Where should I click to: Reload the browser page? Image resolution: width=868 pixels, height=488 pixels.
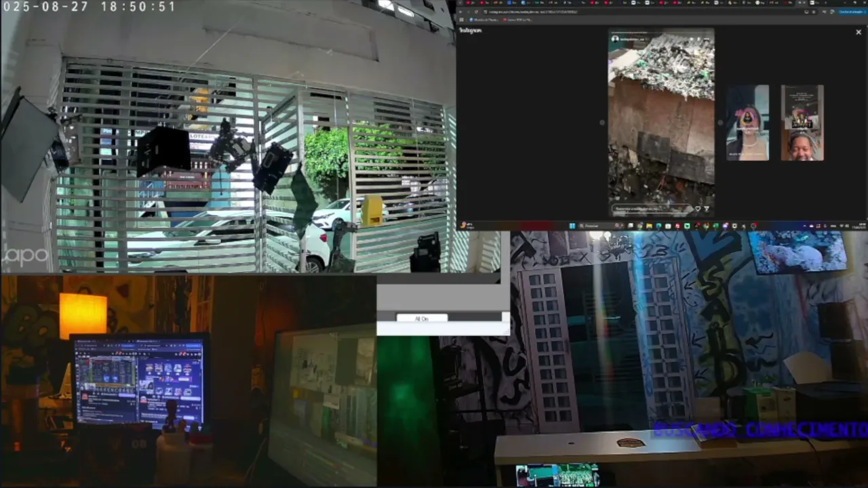point(476,12)
